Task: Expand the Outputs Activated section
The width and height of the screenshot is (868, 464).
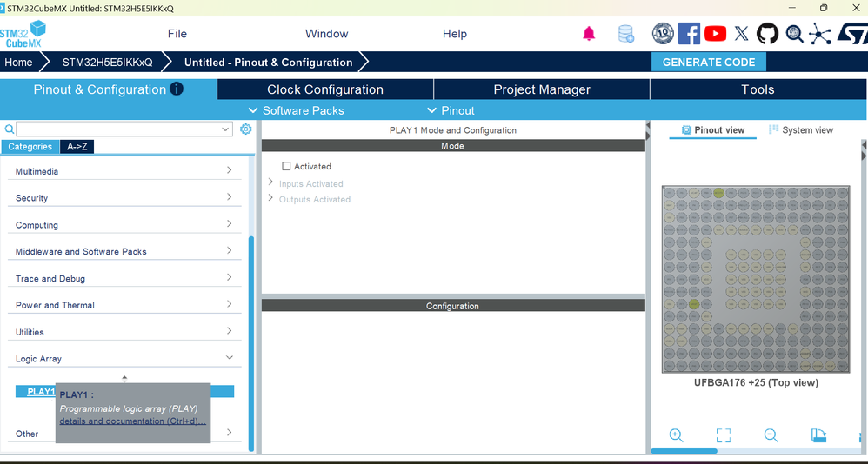Action: pos(270,197)
